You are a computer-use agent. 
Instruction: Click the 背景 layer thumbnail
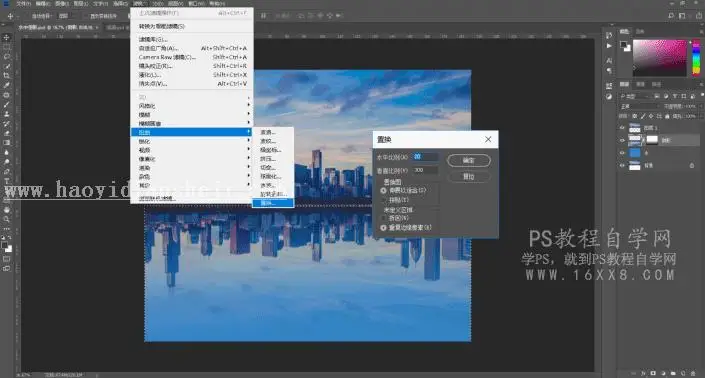[x=635, y=165]
